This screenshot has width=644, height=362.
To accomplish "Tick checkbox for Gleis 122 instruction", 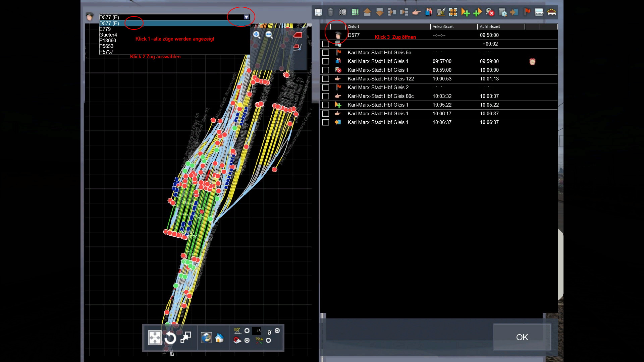I will (325, 79).
